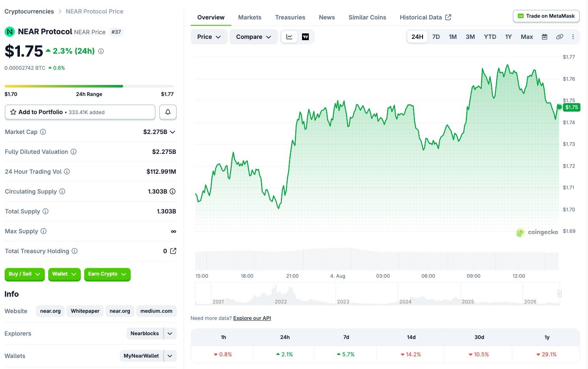Switch to the Similar Coins tab

(367, 17)
